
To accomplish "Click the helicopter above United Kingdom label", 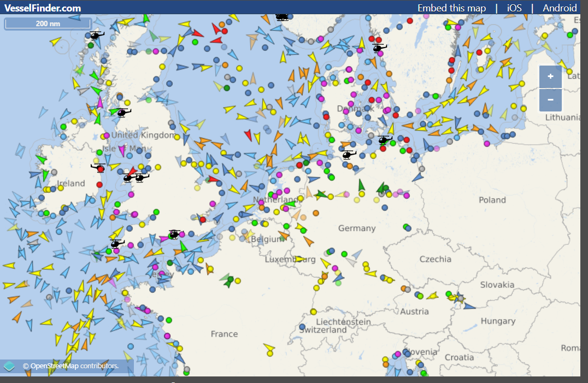I will click(124, 113).
